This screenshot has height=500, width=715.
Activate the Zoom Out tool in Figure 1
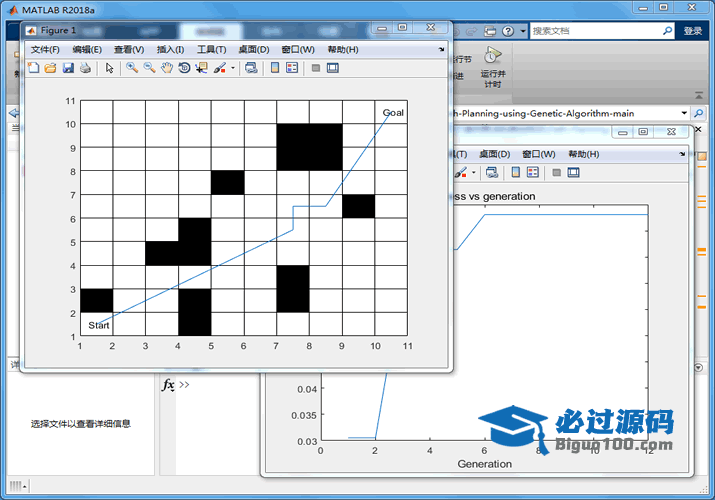coord(150,68)
